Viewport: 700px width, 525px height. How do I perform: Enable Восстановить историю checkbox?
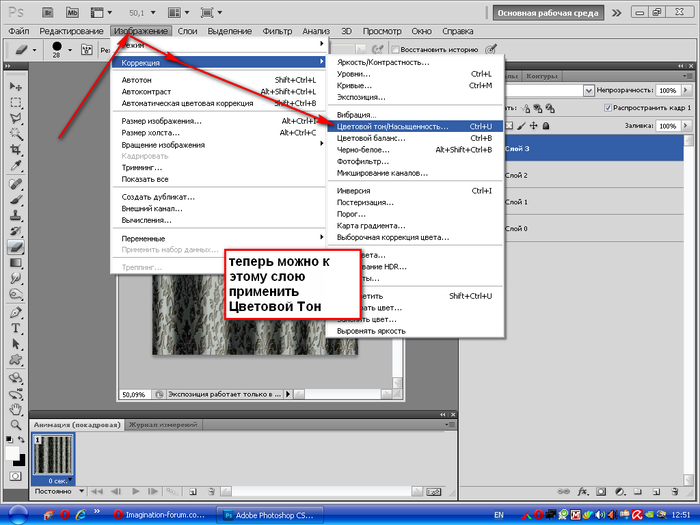pos(395,50)
